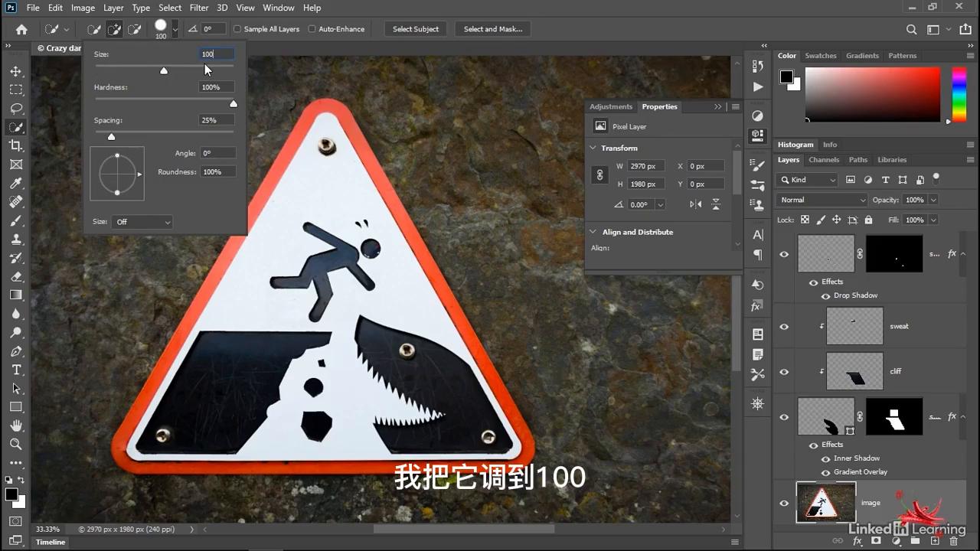This screenshot has width=980, height=551.
Task: Enable the Sample All Layers checkbox
Action: [x=236, y=29]
